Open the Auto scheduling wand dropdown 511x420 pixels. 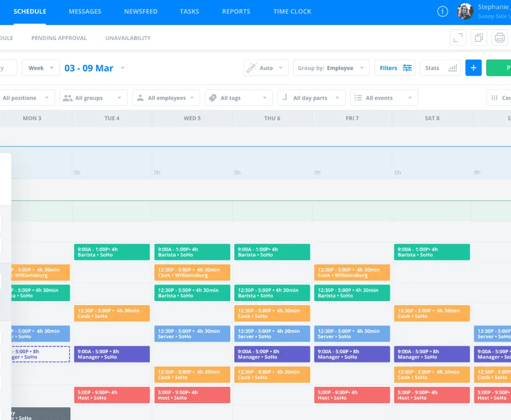tap(266, 68)
